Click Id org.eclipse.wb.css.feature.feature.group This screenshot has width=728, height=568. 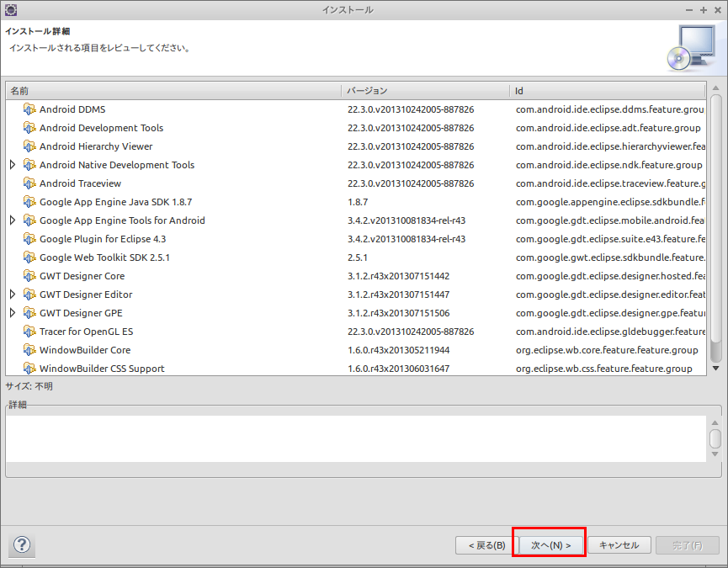click(x=603, y=369)
